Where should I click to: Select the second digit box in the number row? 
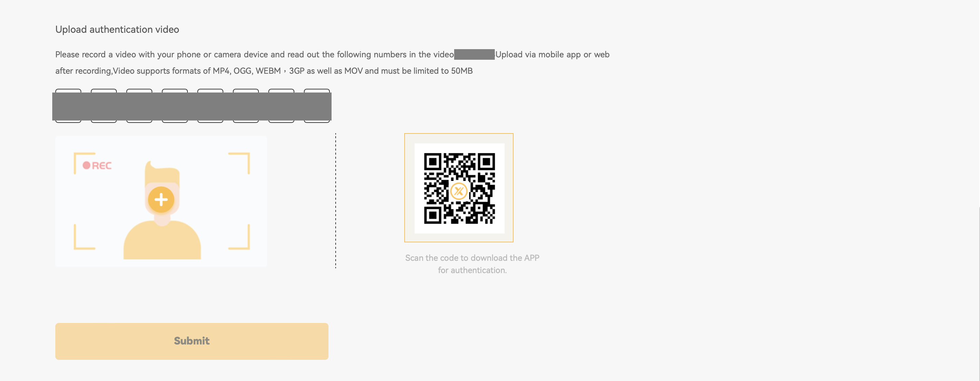pos(104,106)
